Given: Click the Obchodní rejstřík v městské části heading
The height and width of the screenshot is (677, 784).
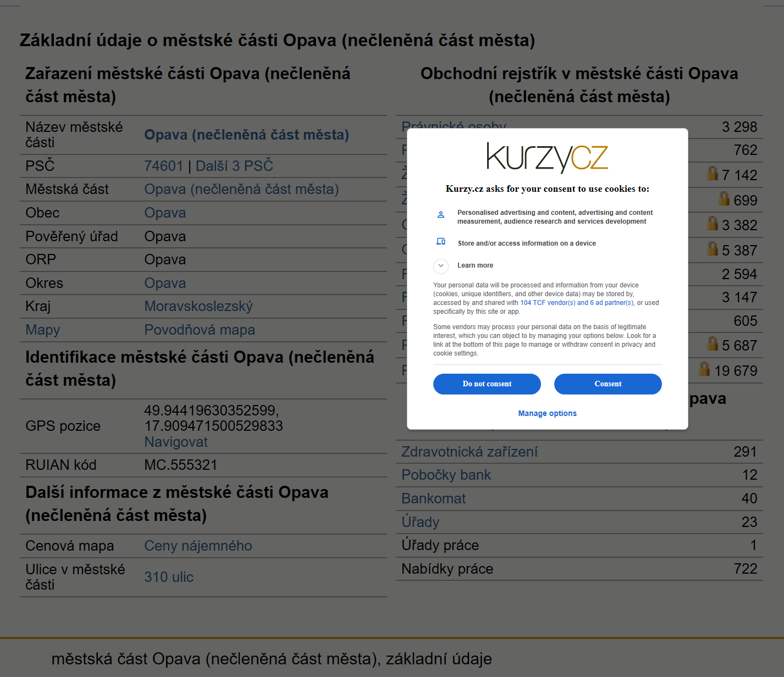Looking at the screenshot, I should coord(579,85).
